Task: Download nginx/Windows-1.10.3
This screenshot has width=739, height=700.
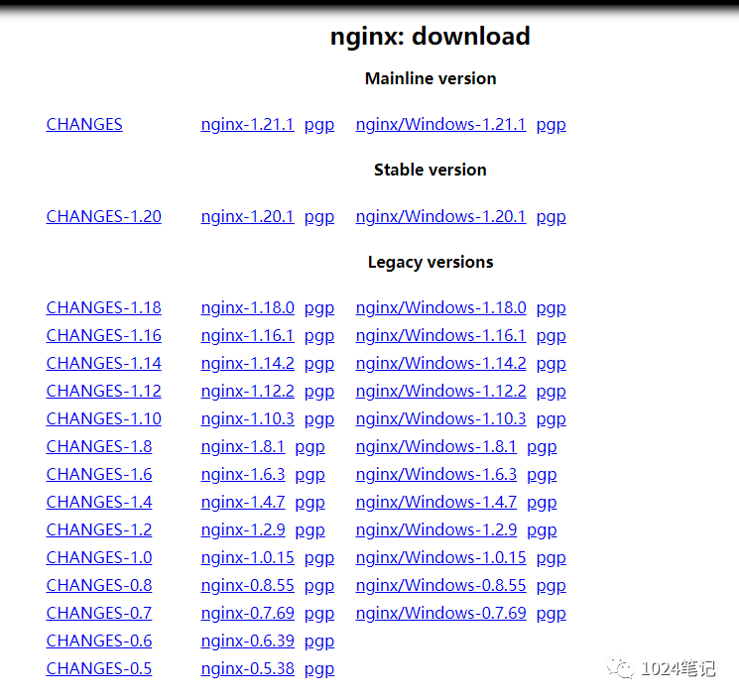Action: (440, 418)
